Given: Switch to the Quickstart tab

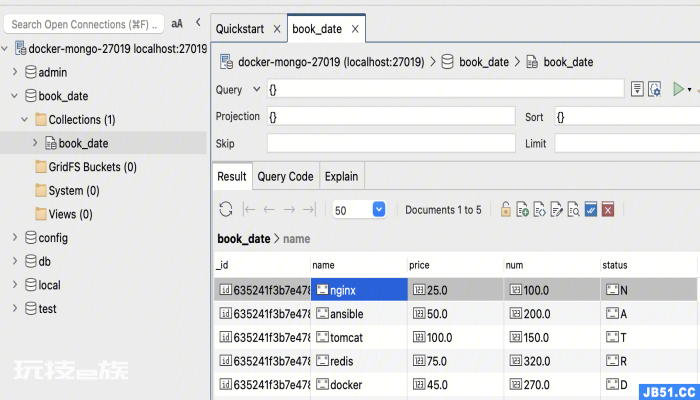Looking at the screenshot, I should coord(240,29).
